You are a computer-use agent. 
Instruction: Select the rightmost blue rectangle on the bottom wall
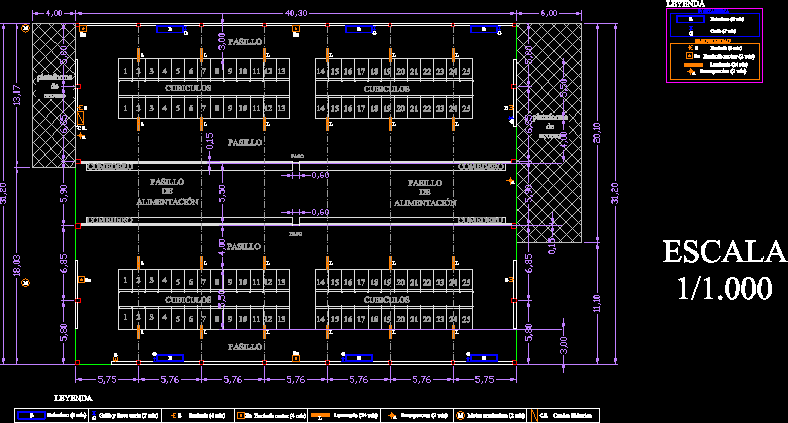click(x=483, y=358)
